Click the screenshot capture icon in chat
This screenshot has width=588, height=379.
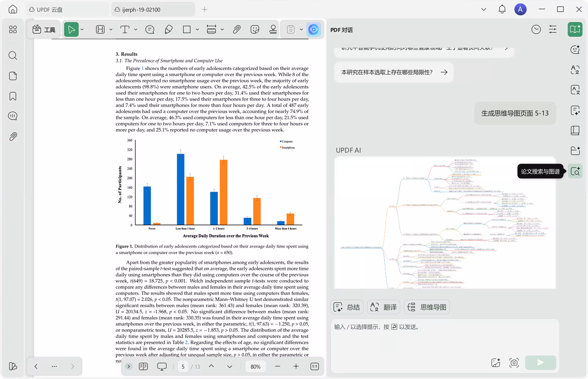(x=514, y=362)
